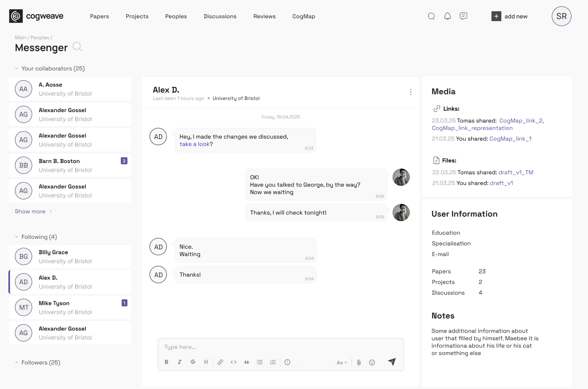Viewport: 588px width, 389px height.
Task: Open the draft_v1_TM shared file link
Action: click(516, 172)
